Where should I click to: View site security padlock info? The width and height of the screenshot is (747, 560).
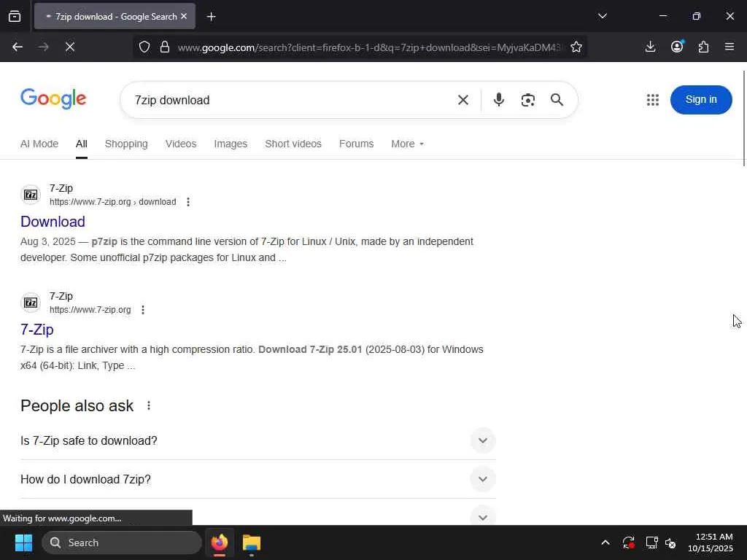(164, 47)
